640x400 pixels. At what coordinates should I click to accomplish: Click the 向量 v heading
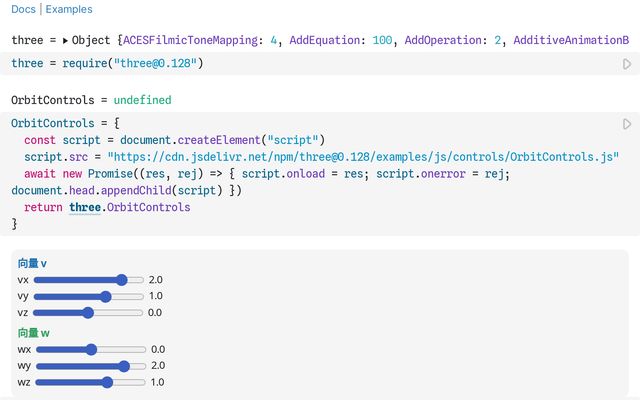click(x=32, y=263)
